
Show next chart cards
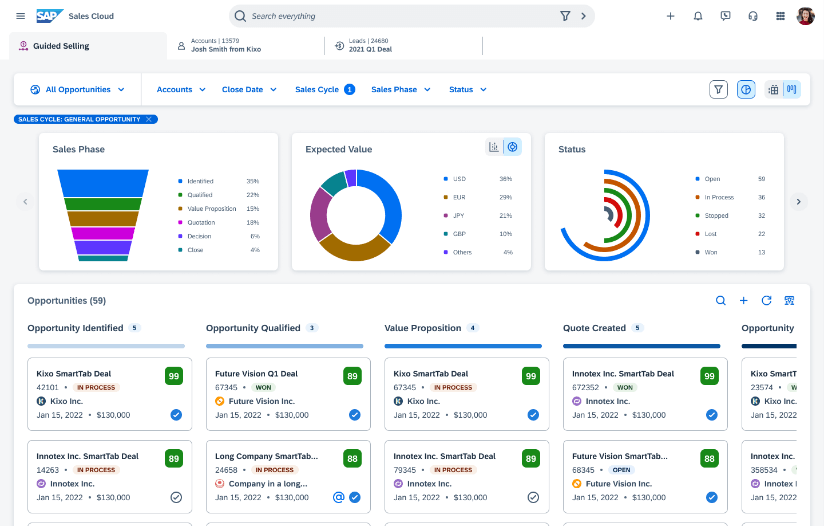(x=798, y=201)
